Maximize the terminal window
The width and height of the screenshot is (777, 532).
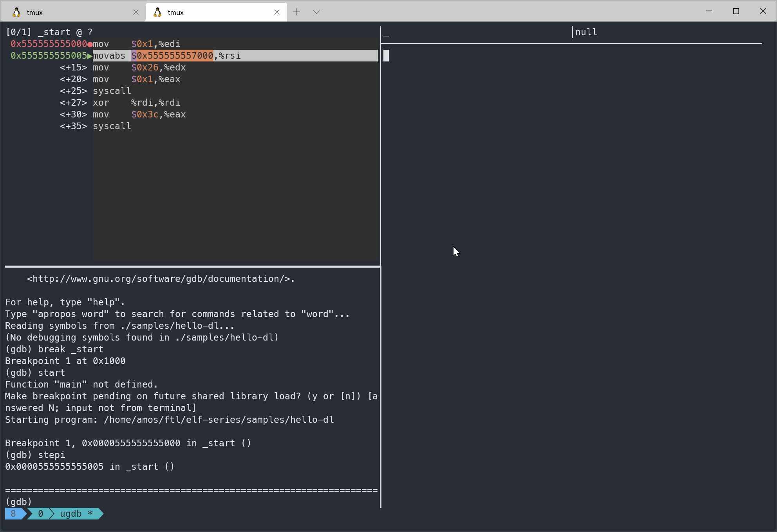(736, 11)
